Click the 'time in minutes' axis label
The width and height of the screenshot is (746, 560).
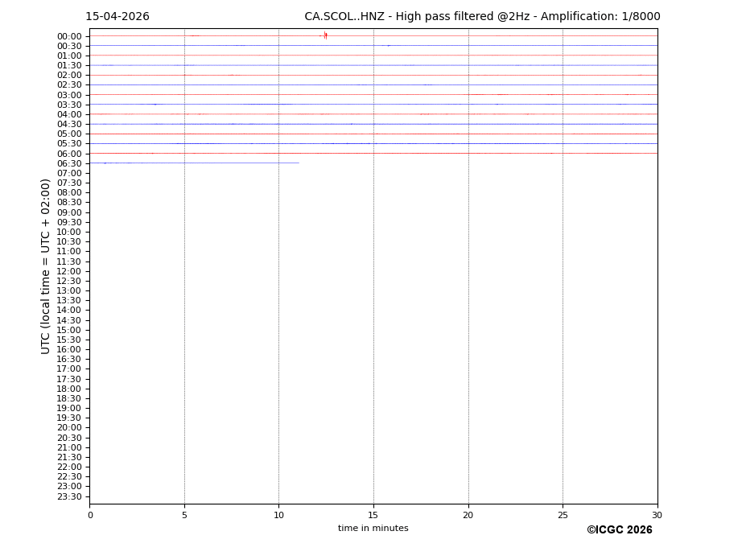tap(373, 529)
